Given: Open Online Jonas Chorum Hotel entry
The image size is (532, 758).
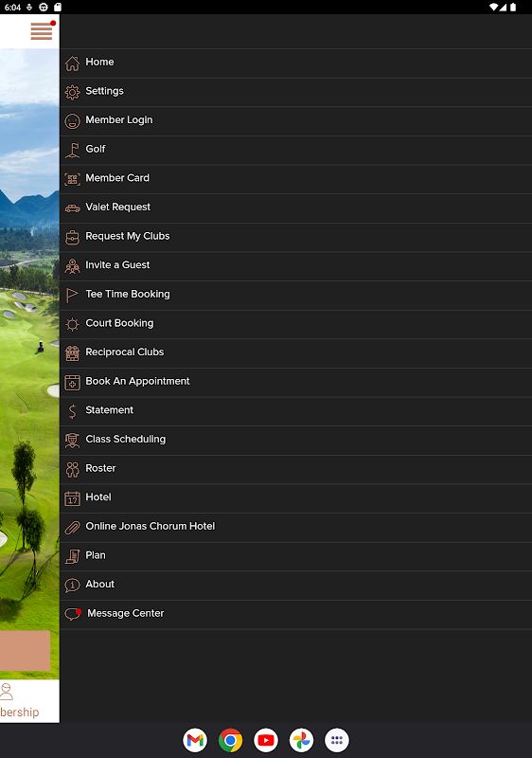Looking at the screenshot, I should coord(296,528).
